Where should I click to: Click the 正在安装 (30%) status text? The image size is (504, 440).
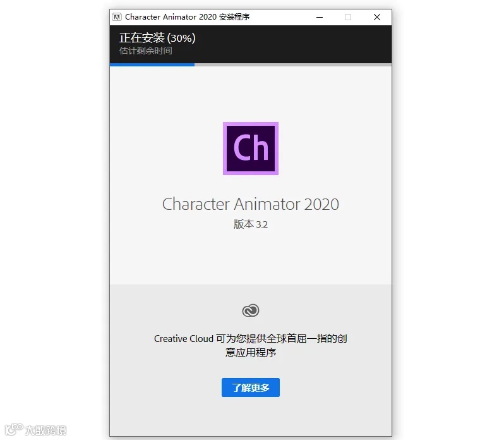pos(157,38)
